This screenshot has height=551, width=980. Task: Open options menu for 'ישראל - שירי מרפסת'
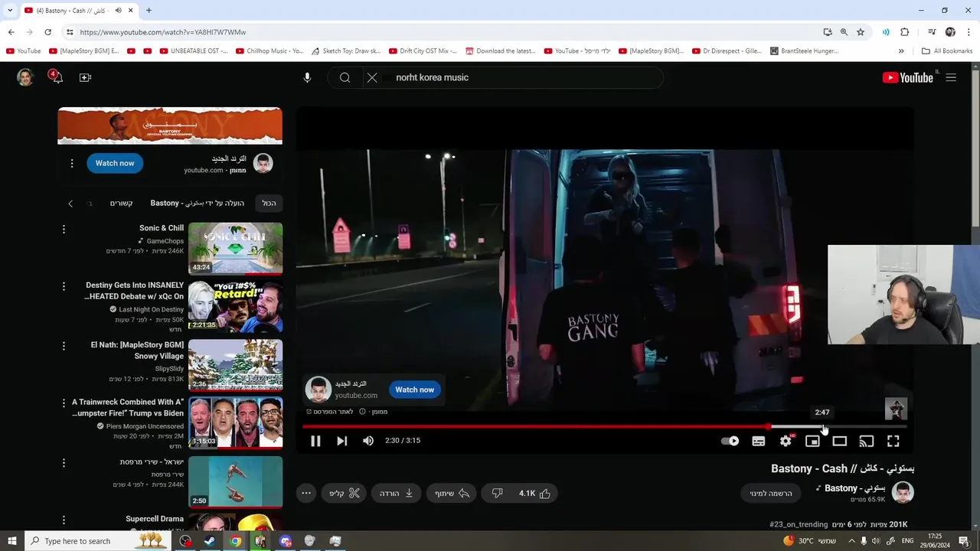tap(64, 462)
